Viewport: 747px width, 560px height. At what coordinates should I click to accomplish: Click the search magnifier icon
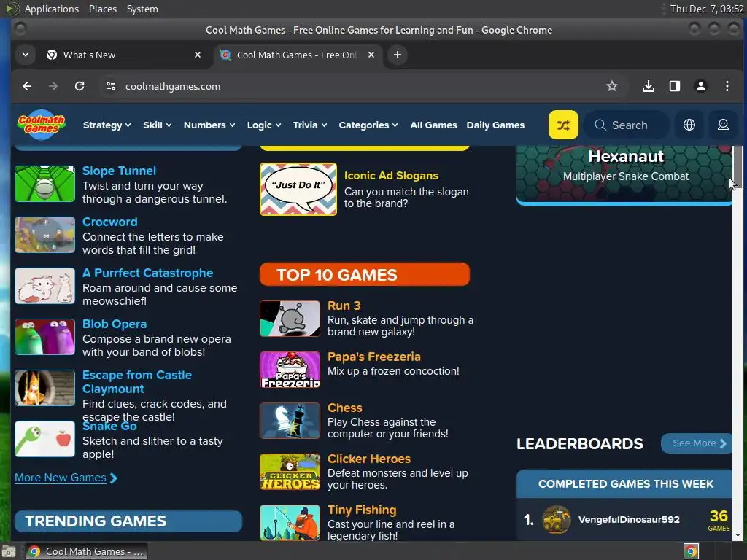coord(600,125)
